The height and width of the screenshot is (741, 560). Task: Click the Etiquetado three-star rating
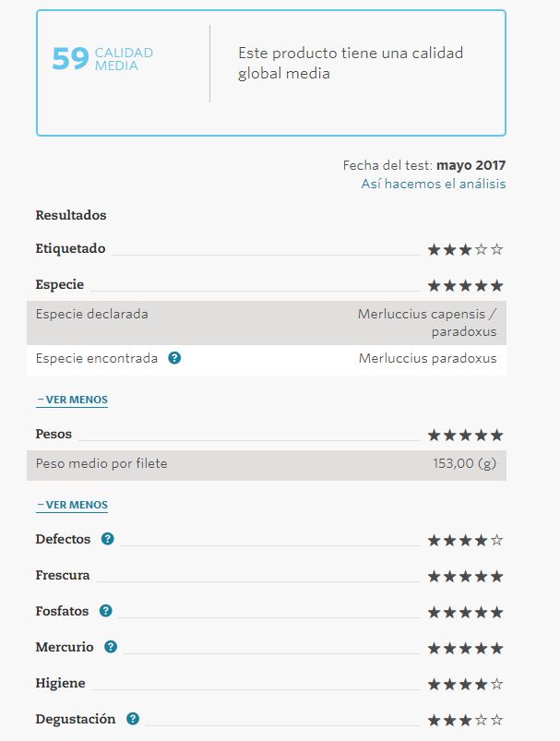(465, 249)
